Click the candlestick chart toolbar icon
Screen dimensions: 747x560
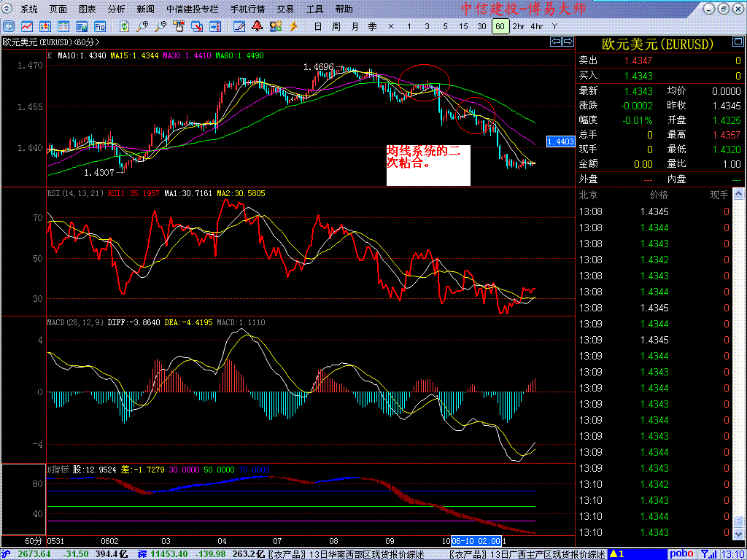coord(45,26)
